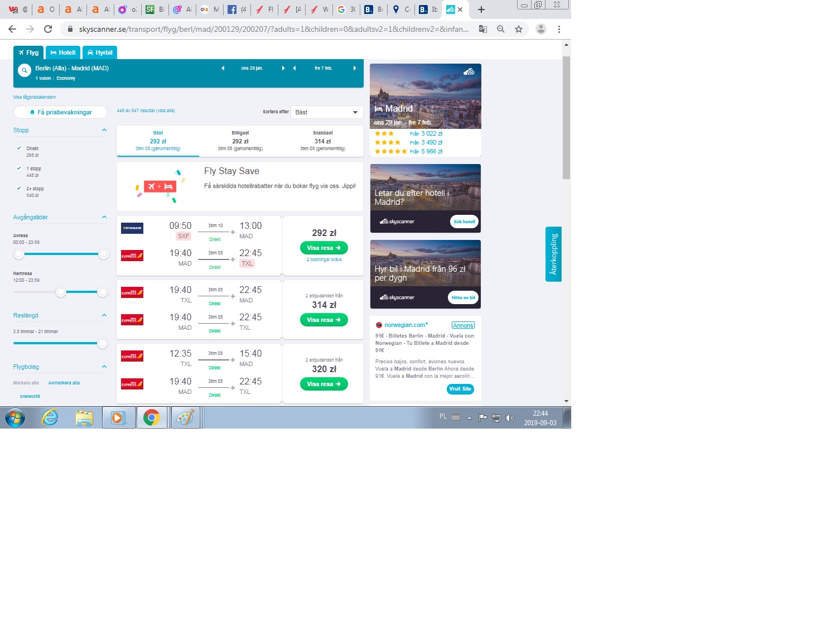Click the Återkoppling feedback tab
The height and width of the screenshot is (630, 840).
(553, 254)
